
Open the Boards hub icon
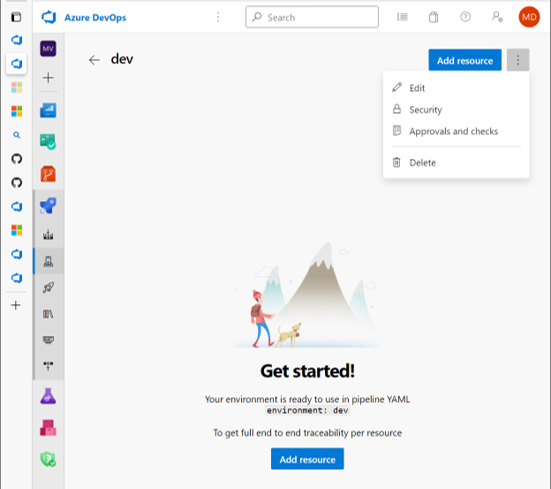[x=48, y=142]
